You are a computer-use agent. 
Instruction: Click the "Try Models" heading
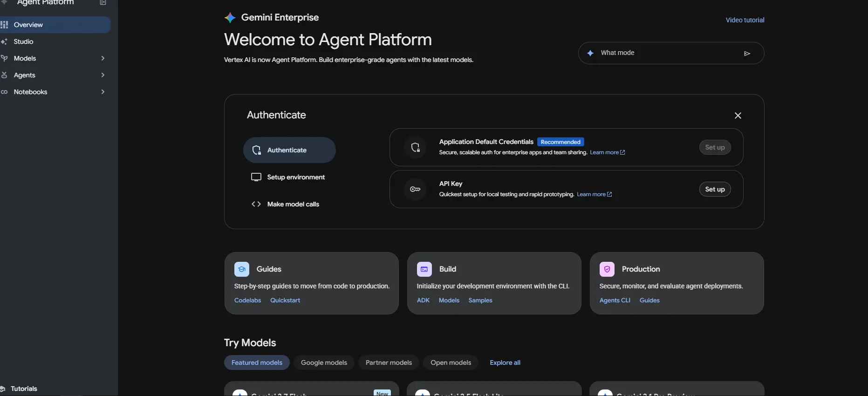[x=250, y=343]
